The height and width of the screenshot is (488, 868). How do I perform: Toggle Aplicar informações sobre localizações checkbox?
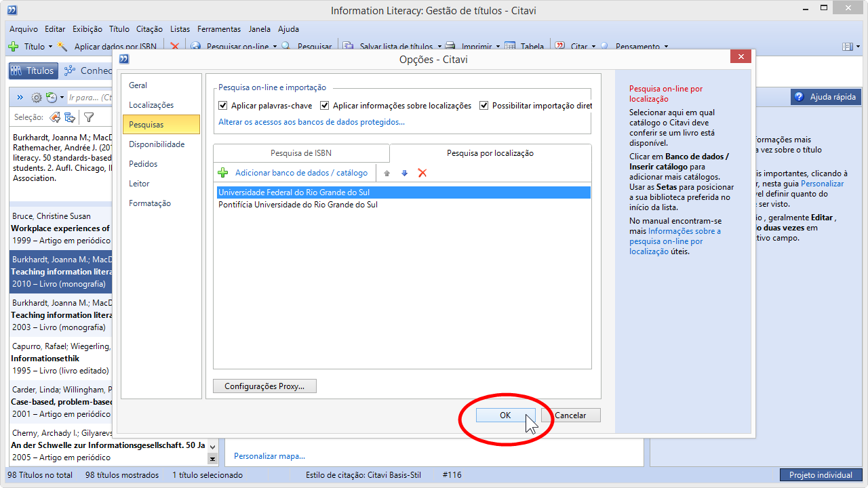tap(325, 106)
